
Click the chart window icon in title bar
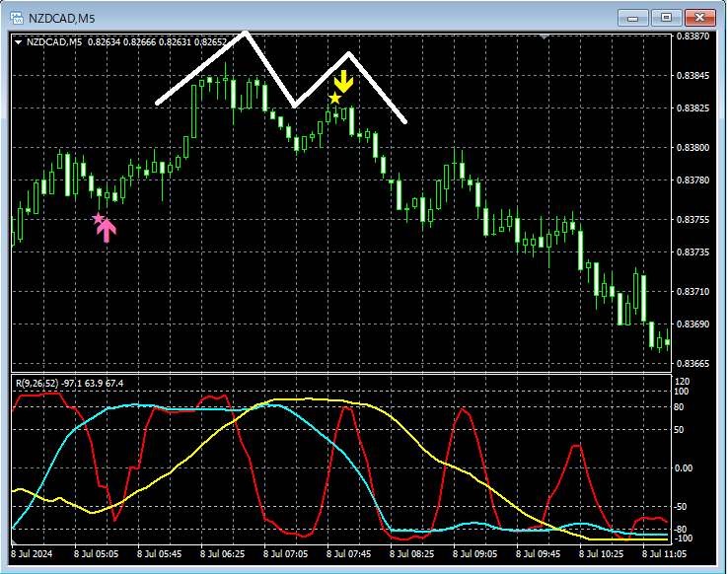coord(17,19)
